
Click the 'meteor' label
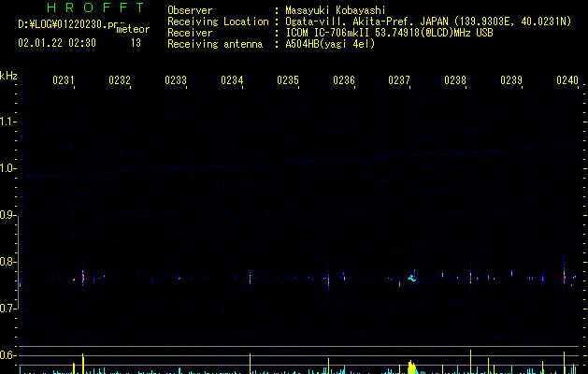(133, 29)
